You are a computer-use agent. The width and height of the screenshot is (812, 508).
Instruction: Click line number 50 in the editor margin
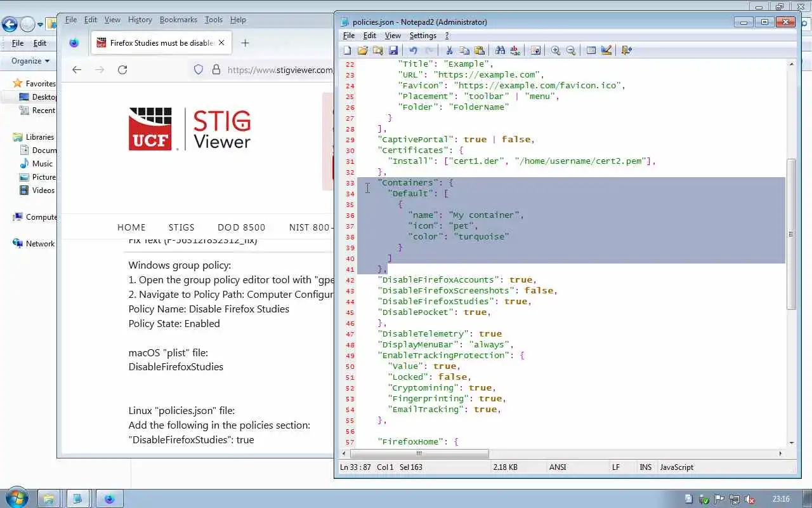click(x=350, y=366)
